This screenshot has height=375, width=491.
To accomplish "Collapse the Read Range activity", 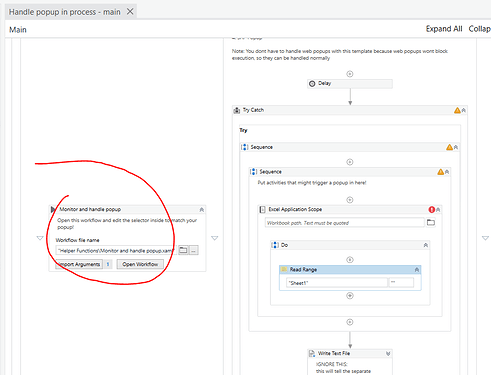I will pyautogui.click(x=417, y=270).
